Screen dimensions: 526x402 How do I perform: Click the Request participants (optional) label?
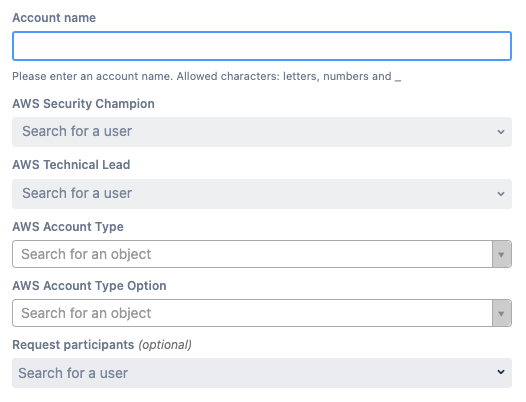(102, 345)
